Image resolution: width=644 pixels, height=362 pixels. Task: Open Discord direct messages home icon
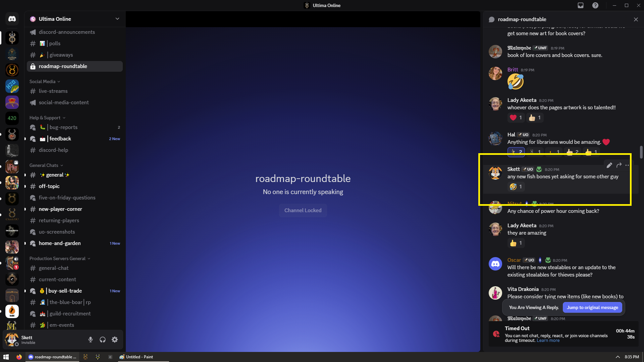point(12,19)
